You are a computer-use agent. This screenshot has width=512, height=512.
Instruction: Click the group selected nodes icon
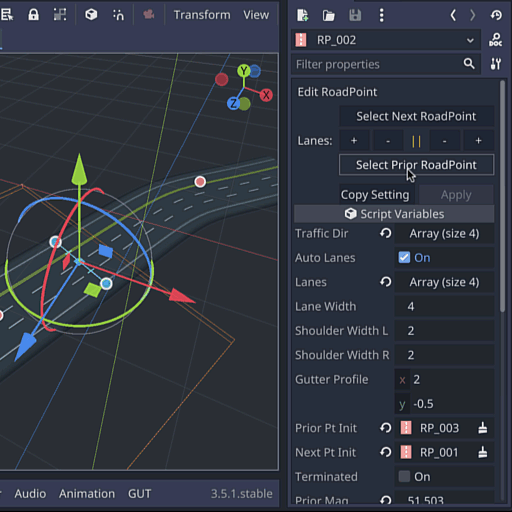point(60,15)
